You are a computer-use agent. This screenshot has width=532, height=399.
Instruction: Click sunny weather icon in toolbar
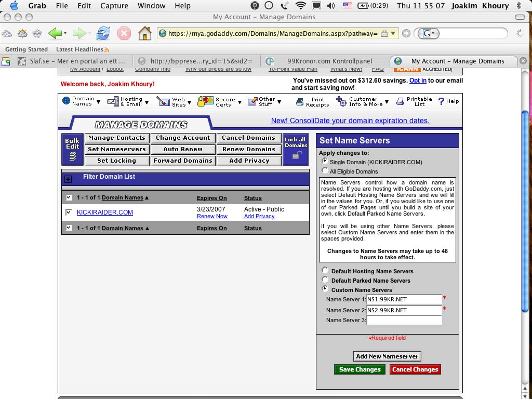(22, 33)
